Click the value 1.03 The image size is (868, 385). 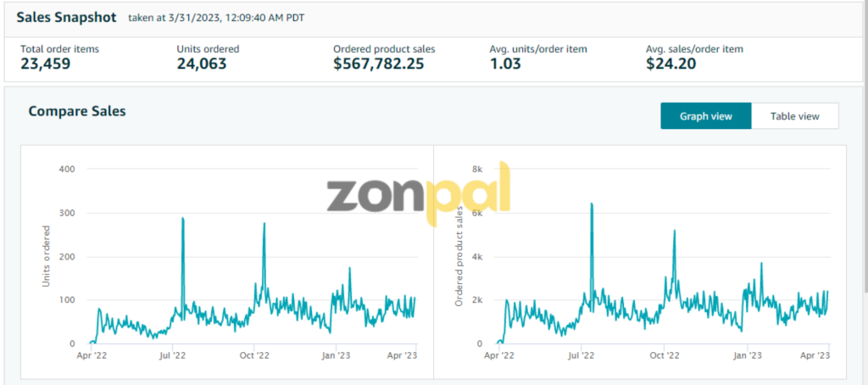pyautogui.click(x=505, y=64)
